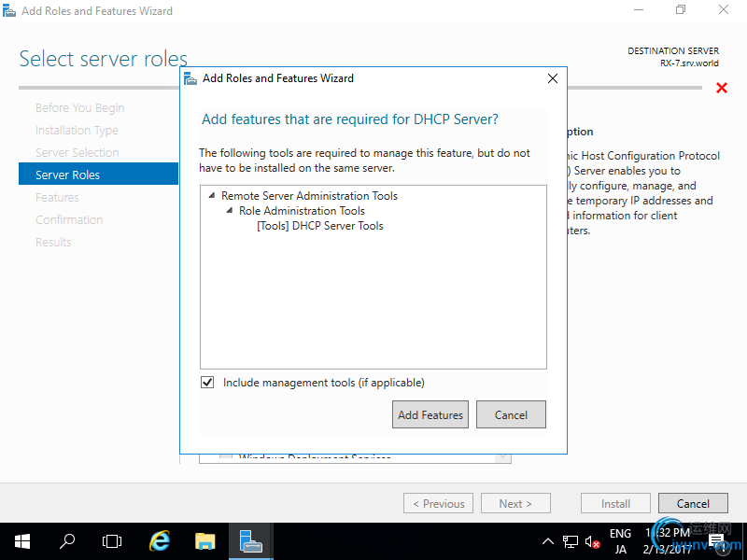This screenshot has height=560, width=747.
Task: Click the Next button
Action: (x=515, y=503)
